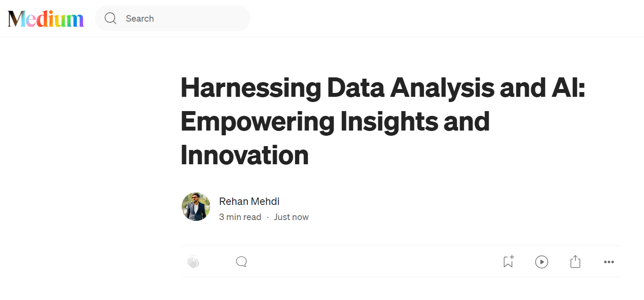Select the word 'Harnessing' in the title
This screenshot has height=300, width=644.
(x=251, y=87)
